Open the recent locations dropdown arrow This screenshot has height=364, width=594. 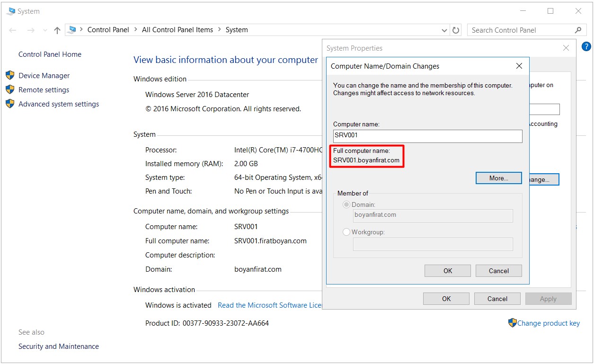45,30
